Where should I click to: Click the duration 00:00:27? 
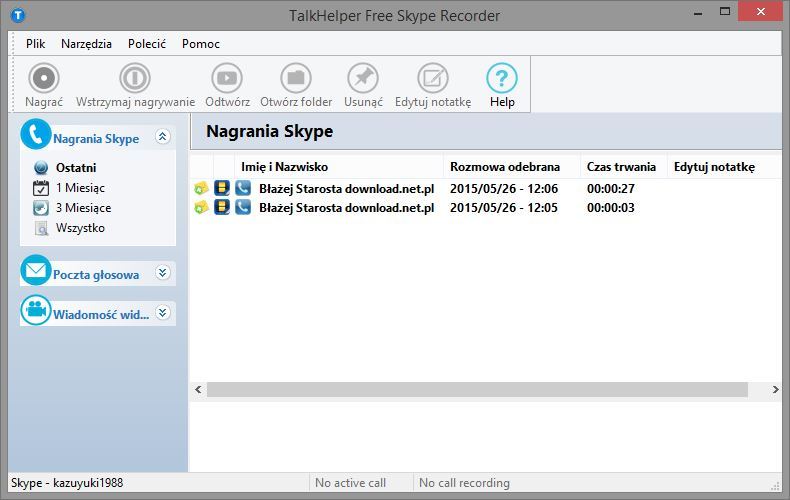(x=611, y=189)
